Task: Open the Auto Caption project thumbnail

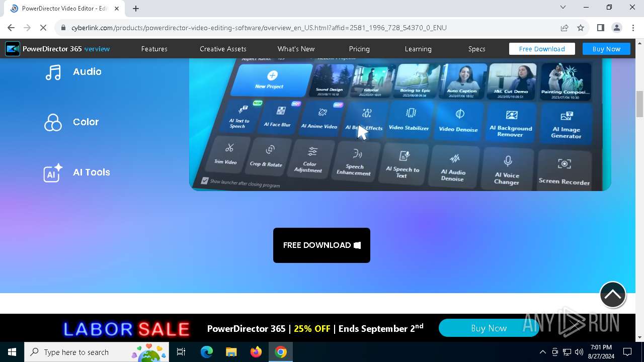Action: click(462, 80)
